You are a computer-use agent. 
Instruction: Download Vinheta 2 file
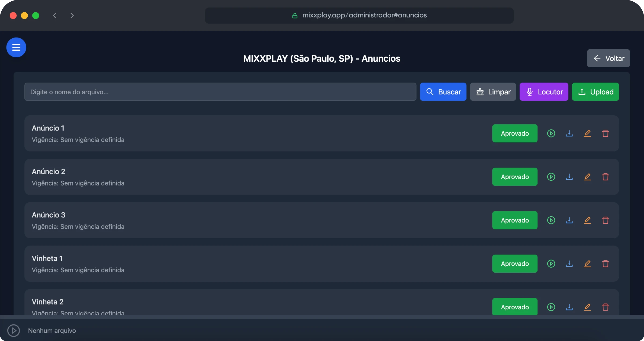pos(569,307)
